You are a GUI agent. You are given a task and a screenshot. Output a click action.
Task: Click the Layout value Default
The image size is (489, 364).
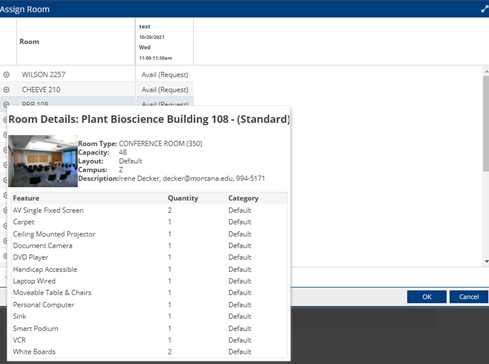click(130, 161)
